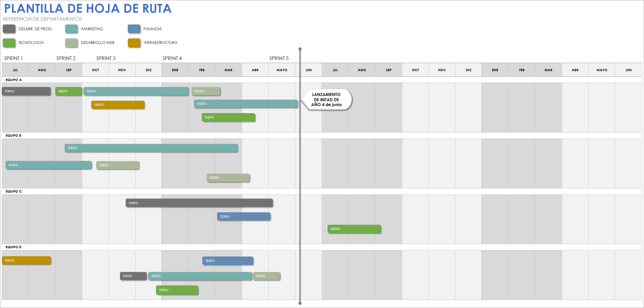Viewport: 644px width, 308px height.
Task: Click the first JUL month header
Action: [x=15, y=70]
